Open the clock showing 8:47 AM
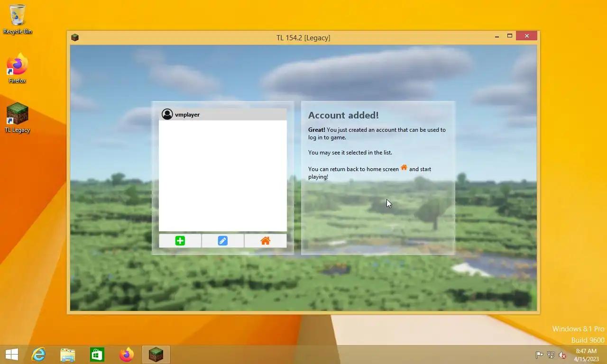 [x=586, y=355]
